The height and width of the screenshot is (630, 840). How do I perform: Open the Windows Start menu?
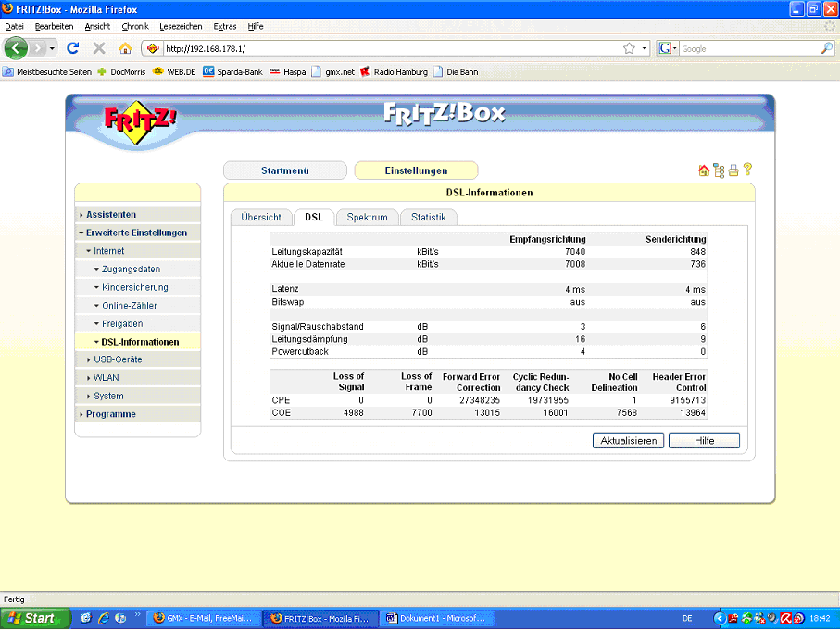33,618
